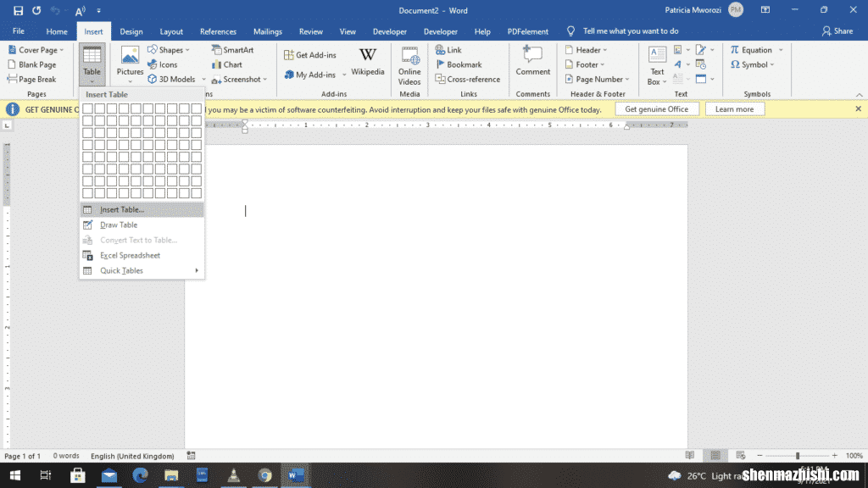Insert Online Videos
The height and width of the screenshot is (488, 868).
409,66
